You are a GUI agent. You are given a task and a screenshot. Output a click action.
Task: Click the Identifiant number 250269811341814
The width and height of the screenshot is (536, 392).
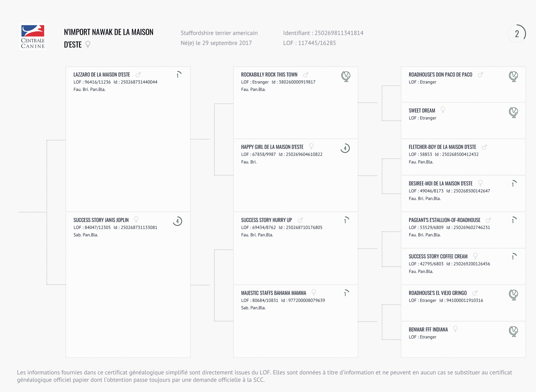point(339,33)
